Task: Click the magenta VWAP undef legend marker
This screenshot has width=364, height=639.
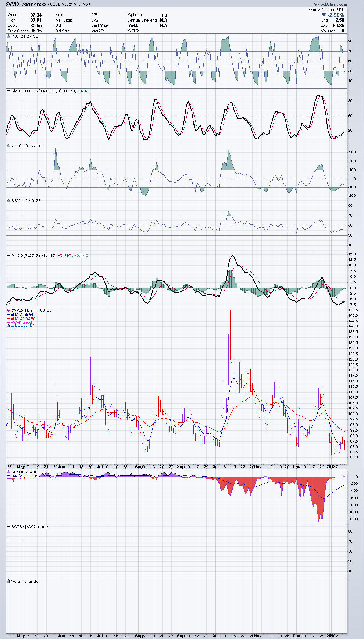Action: click(8, 323)
